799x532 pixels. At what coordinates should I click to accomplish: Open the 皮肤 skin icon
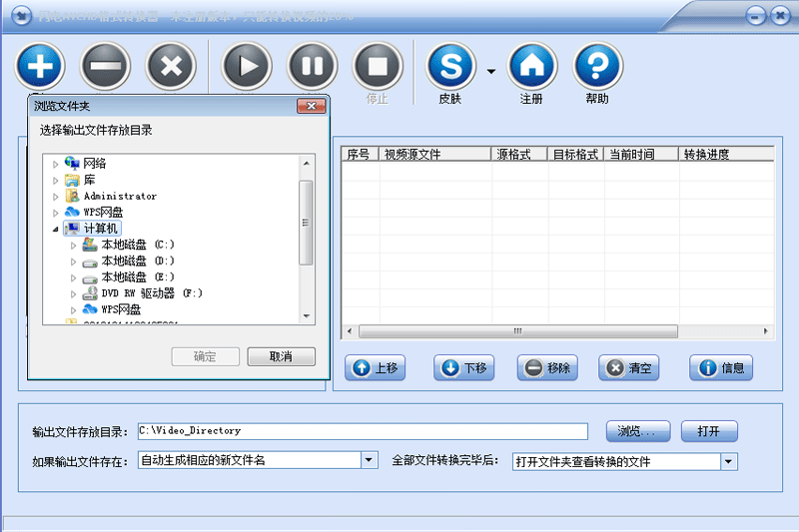(x=451, y=66)
